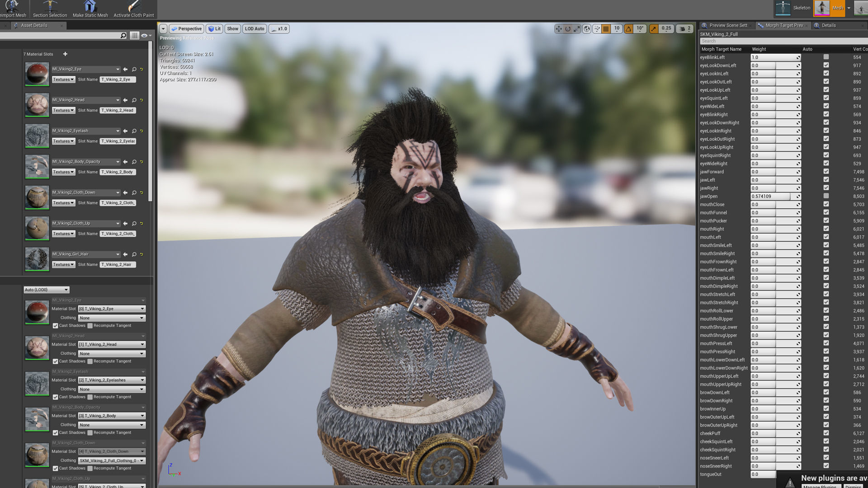This screenshot has width=868, height=488.
Task: Toggle Auto checkbox for jawOpen
Action: coord(826,196)
